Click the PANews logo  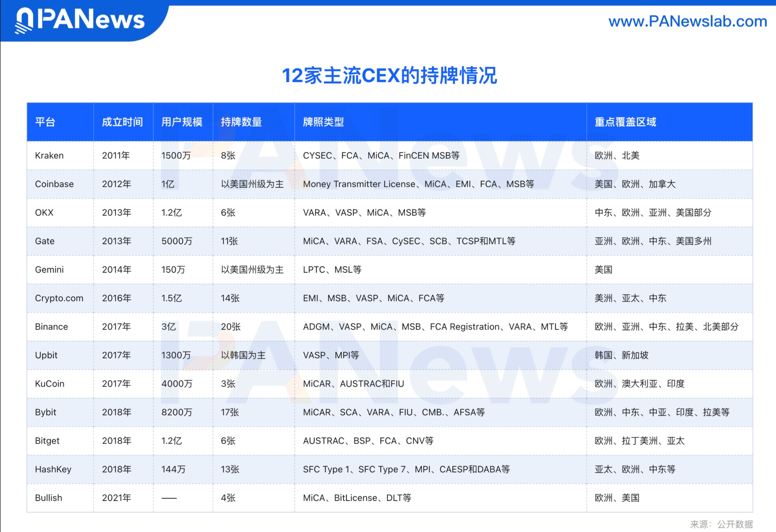pyautogui.click(x=80, y=20)
